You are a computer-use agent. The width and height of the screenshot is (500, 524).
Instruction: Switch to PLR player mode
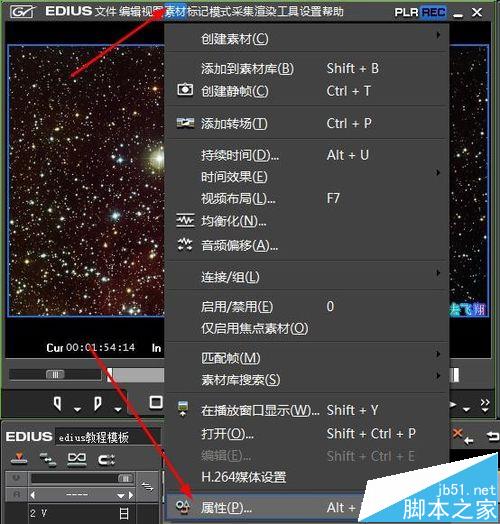pos(406,13)
